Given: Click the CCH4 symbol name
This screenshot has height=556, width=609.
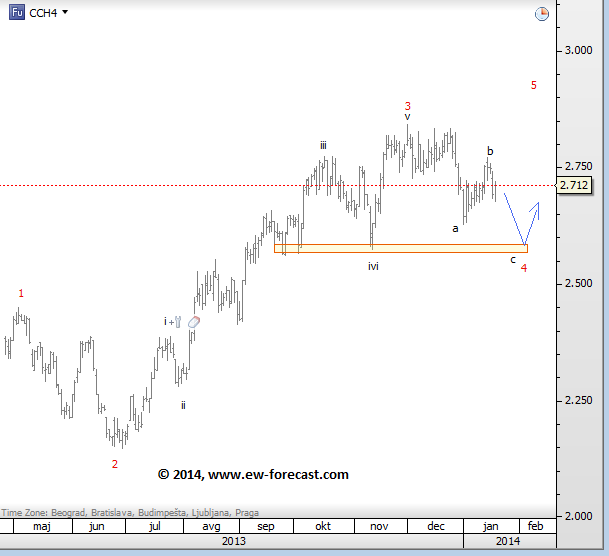Looking at the screenshot, I should [42, 12].
